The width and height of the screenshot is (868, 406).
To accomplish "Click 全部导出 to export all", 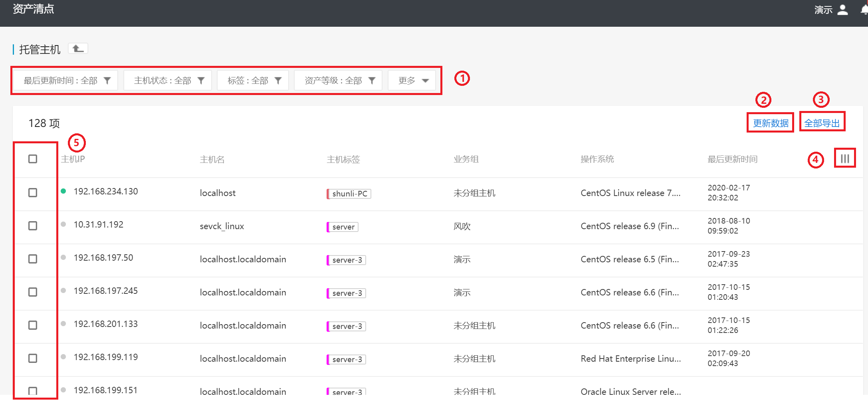I will tap(822, 123).
